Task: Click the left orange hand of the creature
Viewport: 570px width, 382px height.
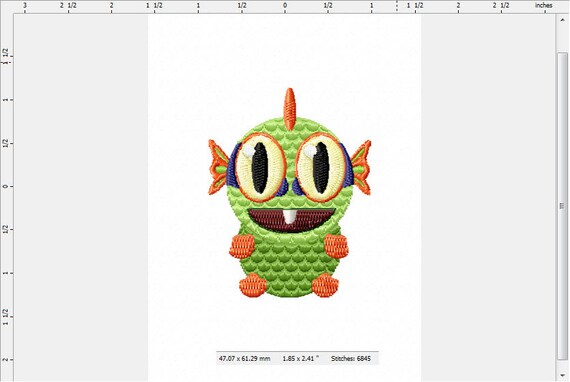Action: 242,246
